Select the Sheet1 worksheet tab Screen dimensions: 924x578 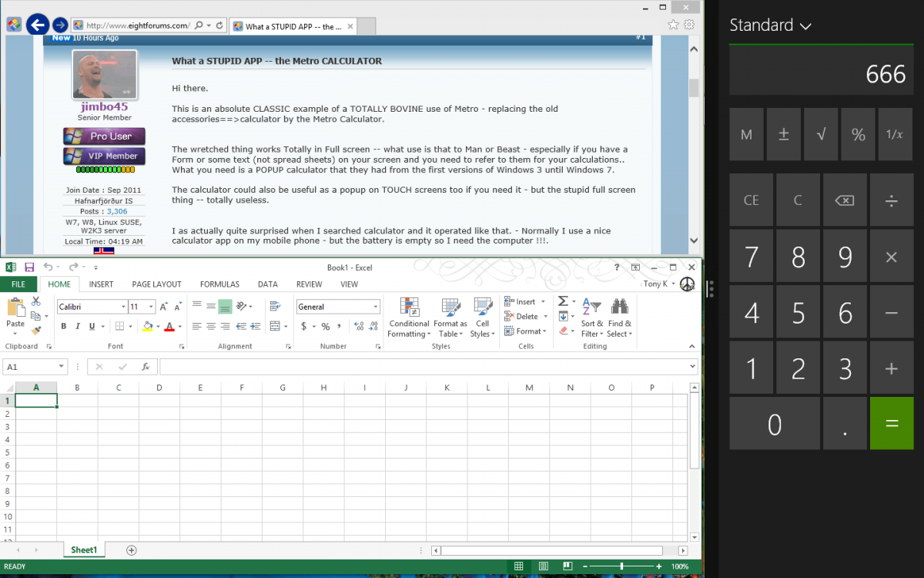(84, 550)
